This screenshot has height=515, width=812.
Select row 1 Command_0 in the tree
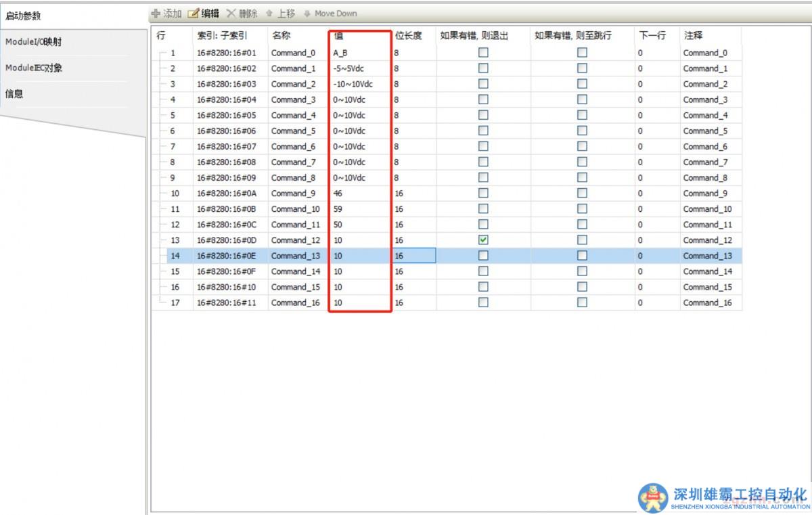pos(173,53)
